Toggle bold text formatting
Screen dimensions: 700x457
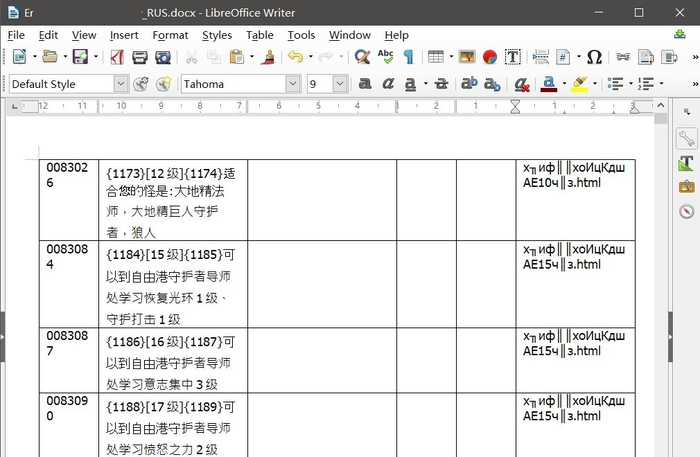point(365,84)
